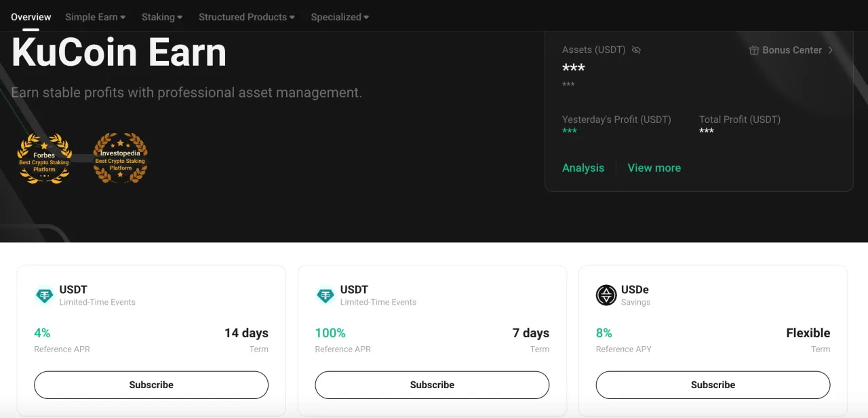Click the 'Total Profit (USDT)' label
This screenshot has height=418, width=868.
pos(740,119)
